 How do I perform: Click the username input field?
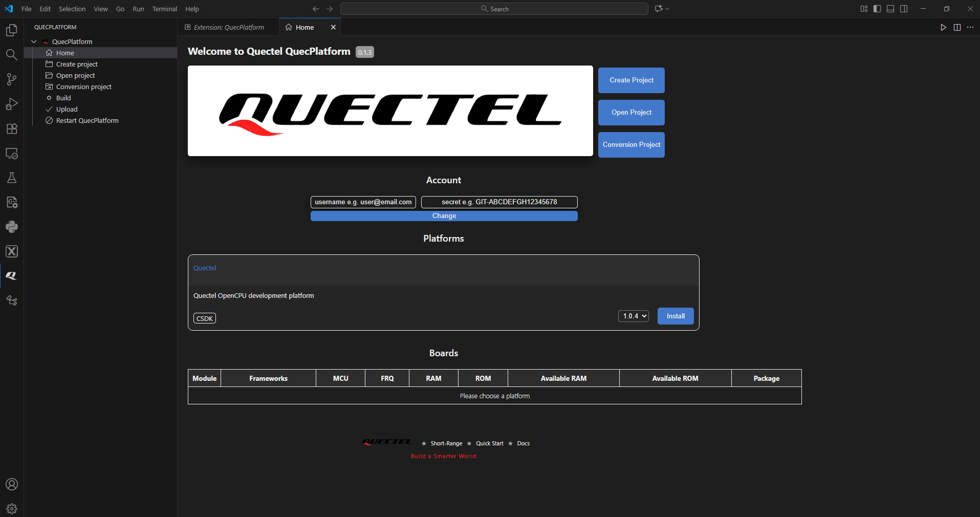tap(363, 202)
